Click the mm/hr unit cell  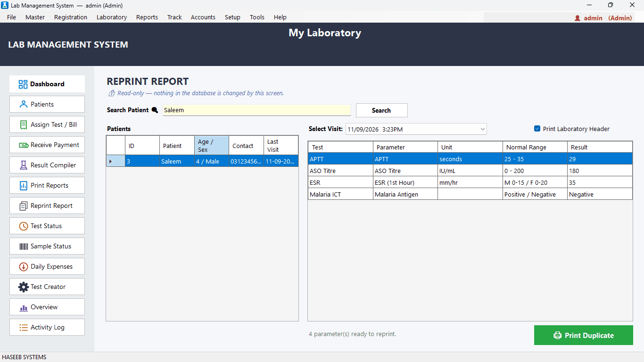coord(470,182)
